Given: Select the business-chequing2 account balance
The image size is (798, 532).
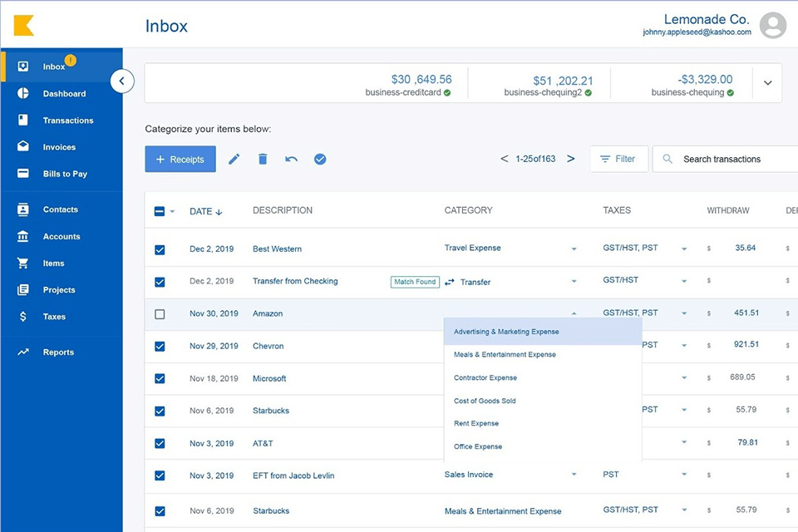Looking at the screenshot, I should click(x=563, y=81).
